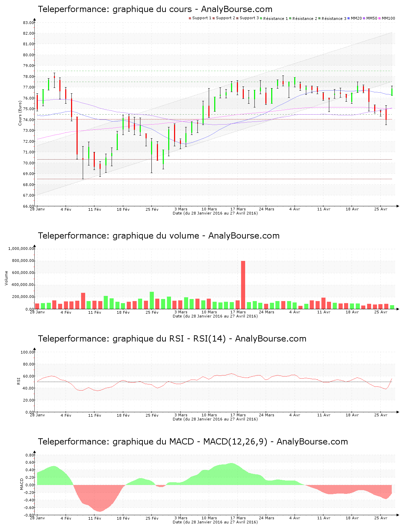Click the 'graphique du cours' chart title
The image size is (412, 532).
pyautogui.click(x=155, y=9)
